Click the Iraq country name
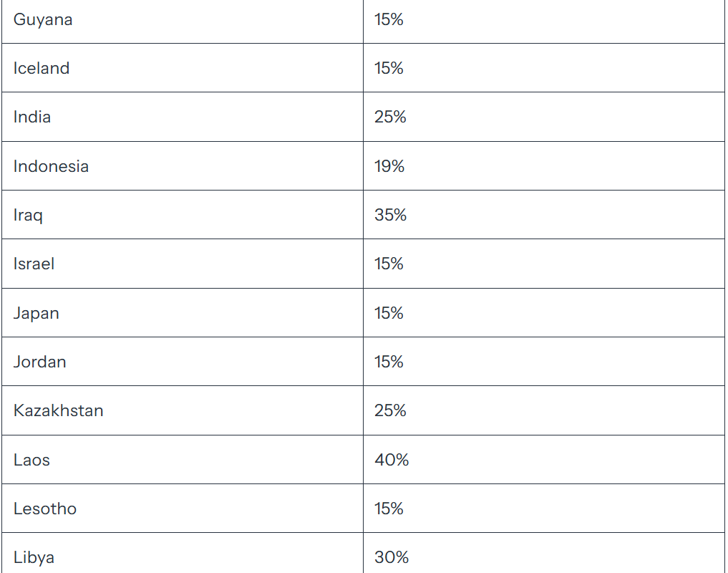Image resolution: width=728 pixels, height=573 pixels. [x=28, y=216]
